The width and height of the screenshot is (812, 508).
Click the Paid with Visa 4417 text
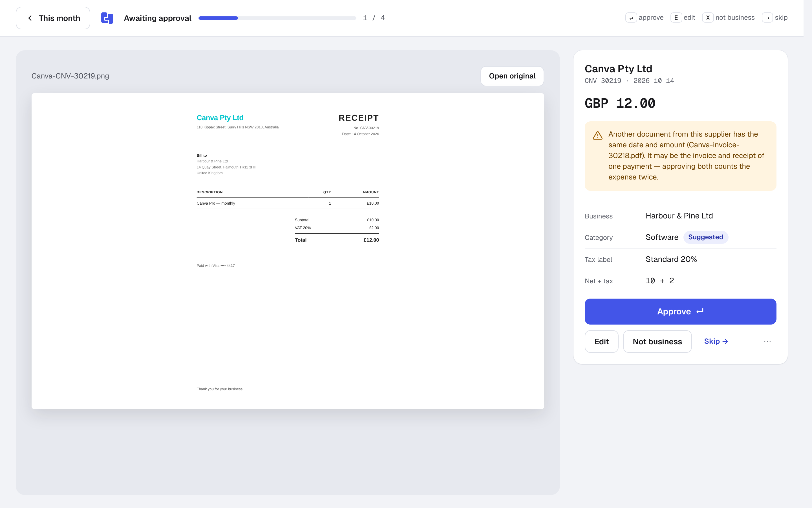[215, 265]
